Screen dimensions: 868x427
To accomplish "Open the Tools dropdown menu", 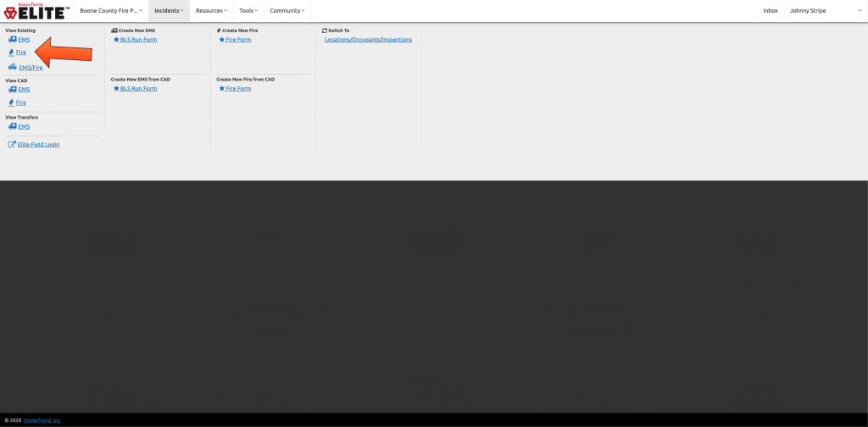I will [248, 11].
